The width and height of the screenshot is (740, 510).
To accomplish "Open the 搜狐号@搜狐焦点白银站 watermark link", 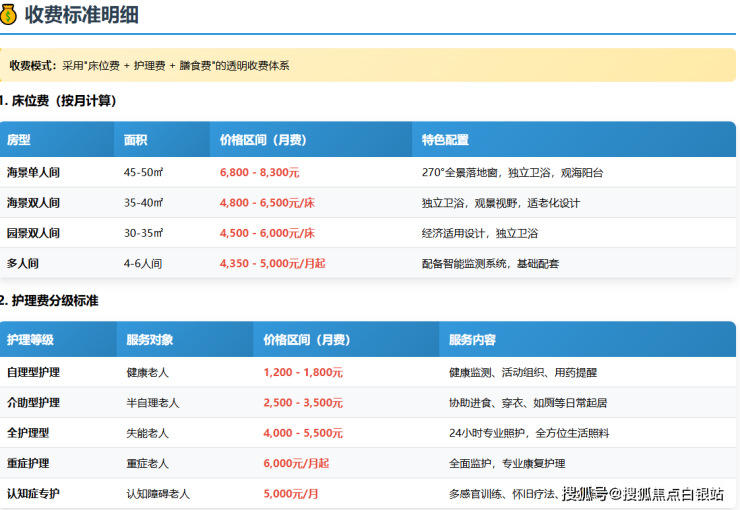I will (x=648, y=494).
